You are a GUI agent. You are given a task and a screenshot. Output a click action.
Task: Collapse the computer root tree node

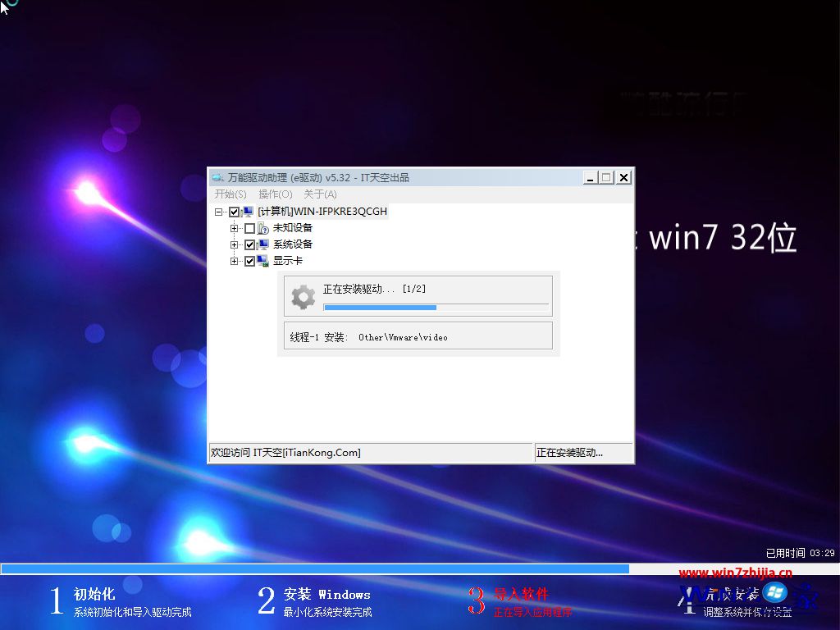[218, 212]
